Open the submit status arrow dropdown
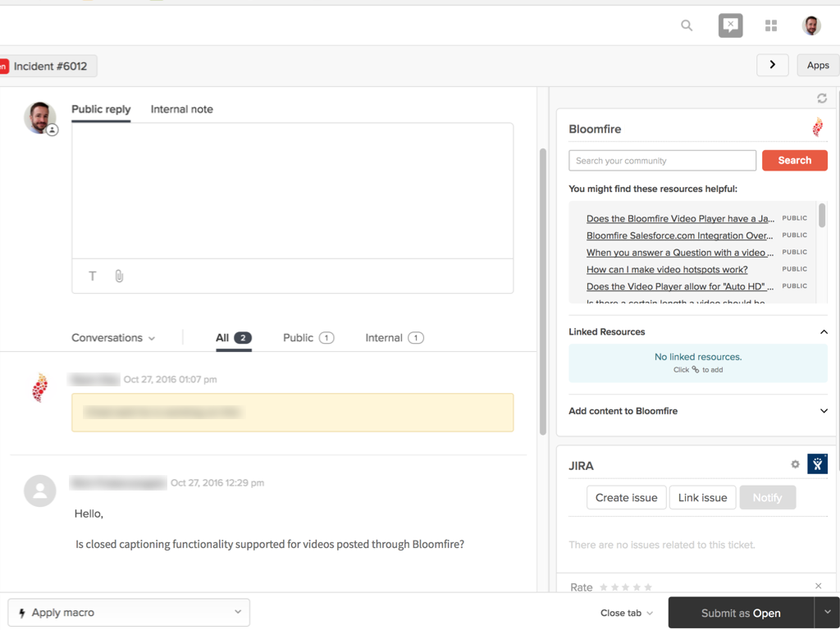This screenshot has width=840, height=630. [x=827, y=612]
